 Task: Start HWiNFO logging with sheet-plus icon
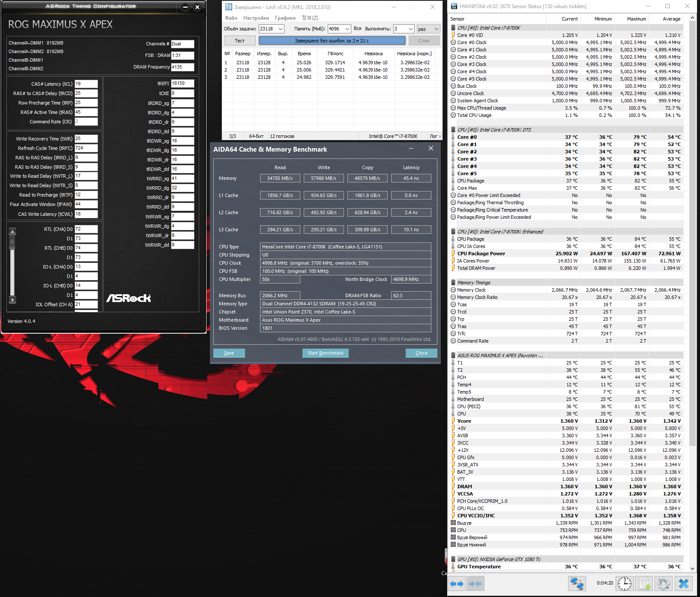coord(644,583)
